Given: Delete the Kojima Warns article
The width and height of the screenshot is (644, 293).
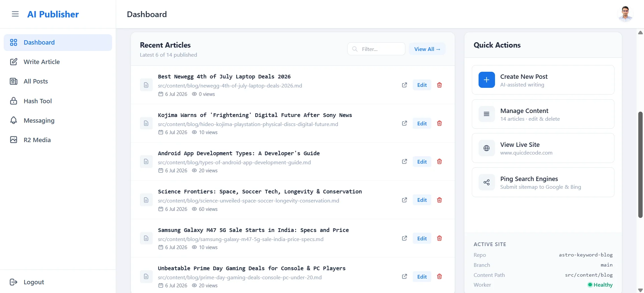Looking at the screenshot, I should 439,123.
